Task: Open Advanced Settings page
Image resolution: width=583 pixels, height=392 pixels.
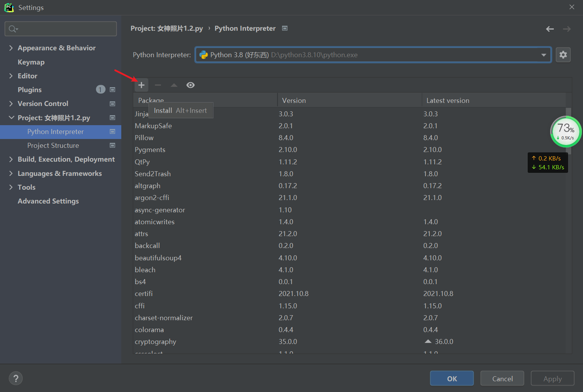Action: [48, 201]
